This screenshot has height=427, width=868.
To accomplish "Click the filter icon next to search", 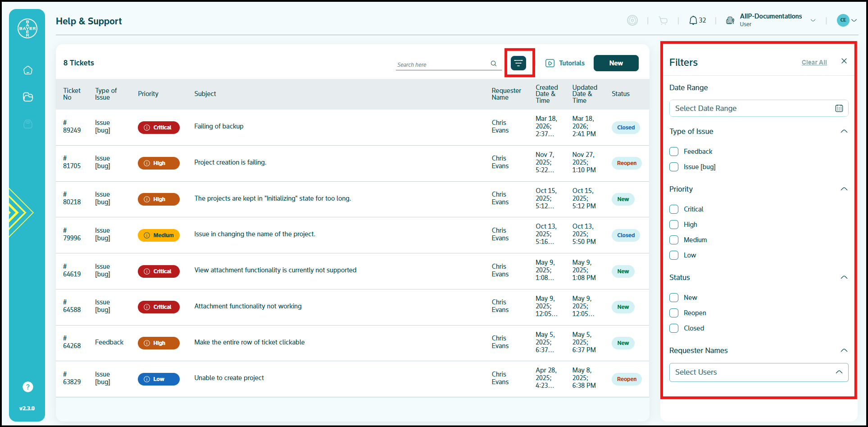I will (x=518, y=63).
